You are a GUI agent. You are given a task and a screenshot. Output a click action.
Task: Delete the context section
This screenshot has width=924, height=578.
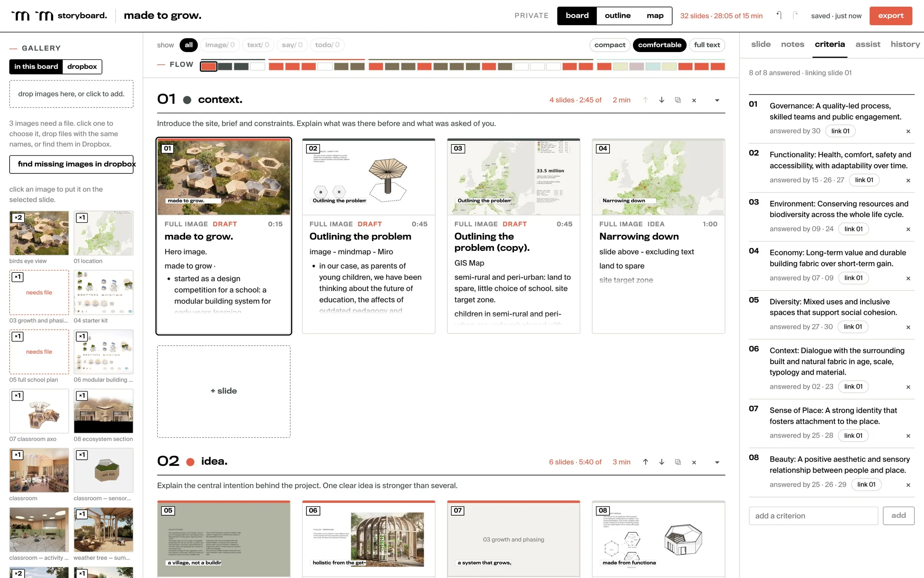pos(694,100)
